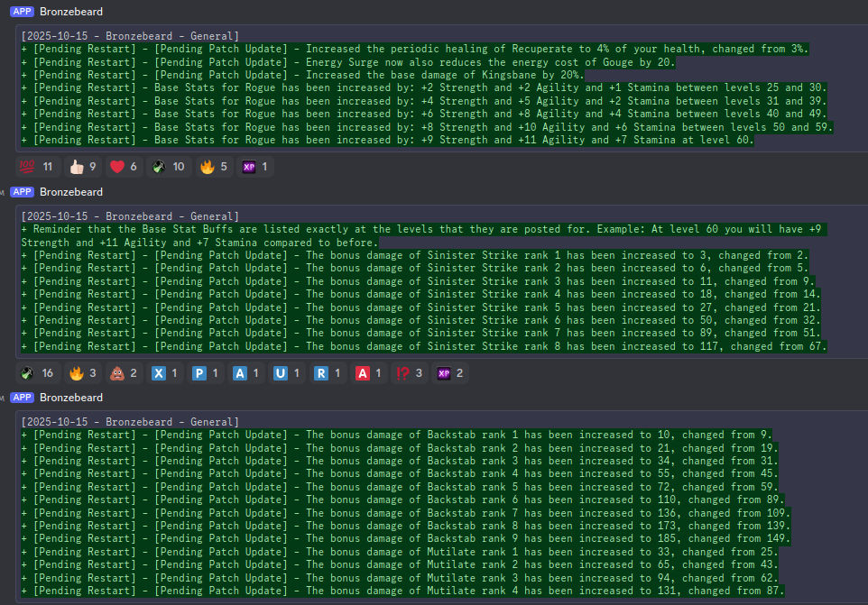
Task: Click the Mutilate rank 1 line
Action: pyautogui.click(x=400, y=552)
